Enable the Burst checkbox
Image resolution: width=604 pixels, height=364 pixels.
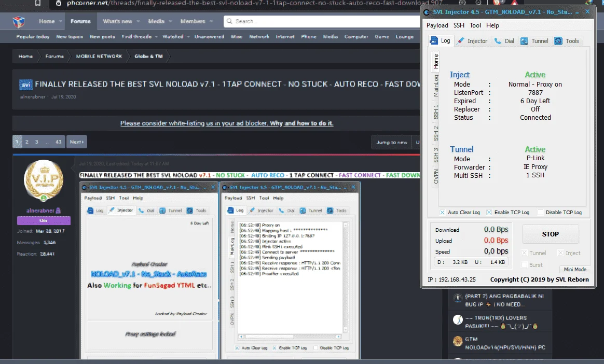tap(524, 265)
